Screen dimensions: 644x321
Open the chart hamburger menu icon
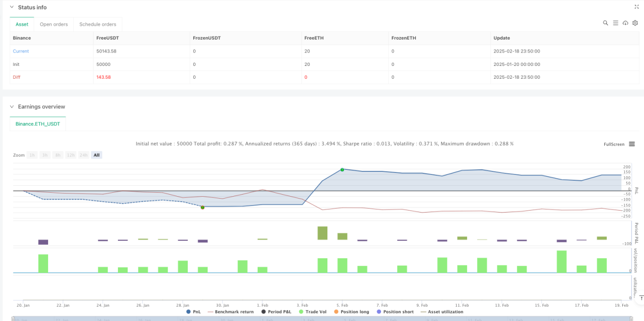coord(632,144)
